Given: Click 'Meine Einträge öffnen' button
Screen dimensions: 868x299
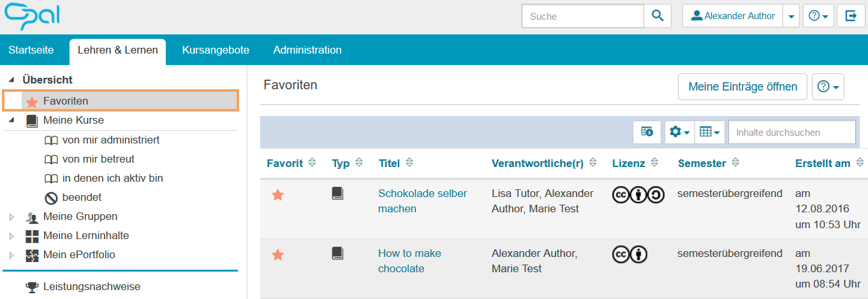Looking at the screenshot, I should [x=742, y=87].
